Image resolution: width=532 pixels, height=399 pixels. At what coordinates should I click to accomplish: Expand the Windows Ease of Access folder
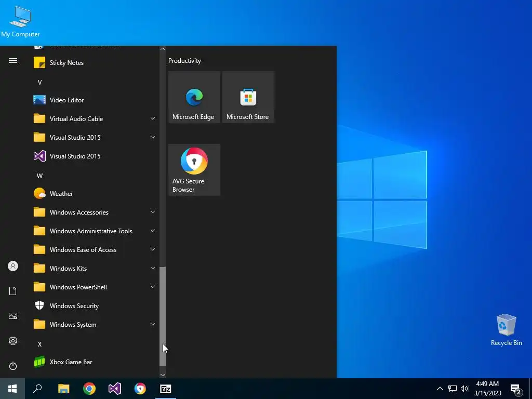tap(153, 250)
